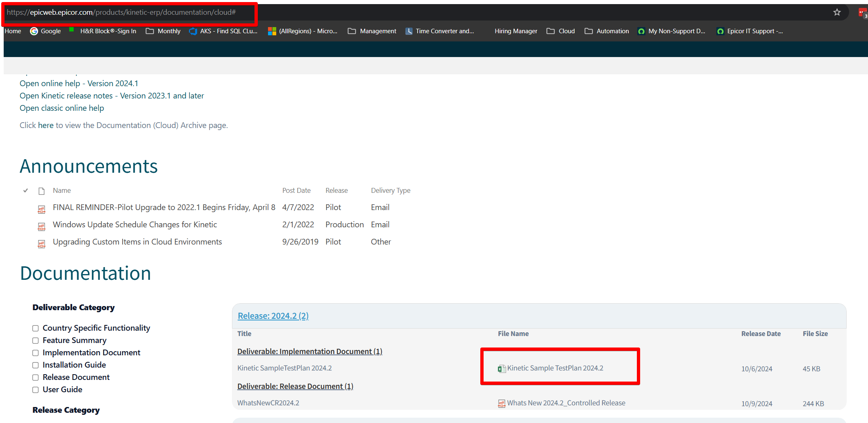Bookmark this page with the star icon

click(837, 12)
